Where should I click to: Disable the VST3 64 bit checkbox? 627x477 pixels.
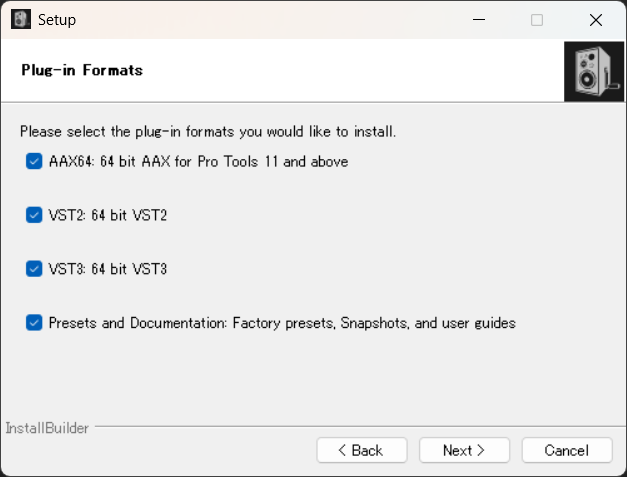pos(34,269)
